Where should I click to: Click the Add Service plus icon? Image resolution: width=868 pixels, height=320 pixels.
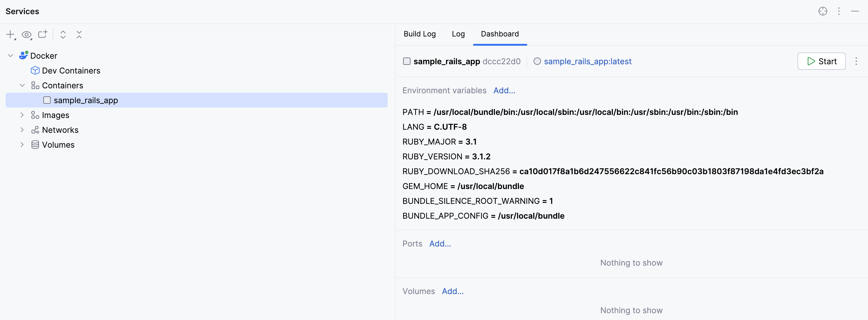[11, 34]
